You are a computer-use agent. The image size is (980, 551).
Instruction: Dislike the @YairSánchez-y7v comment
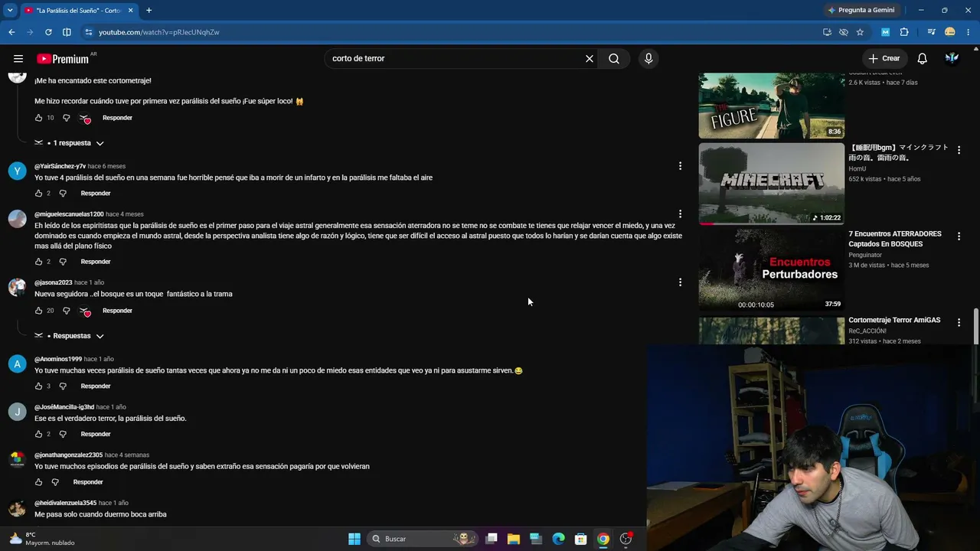[x=63, y=194]
